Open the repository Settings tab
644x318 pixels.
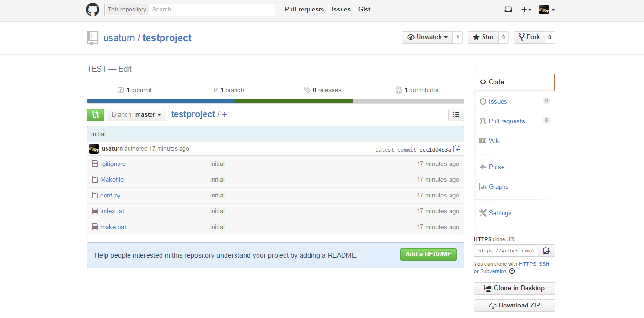[515, 213]
